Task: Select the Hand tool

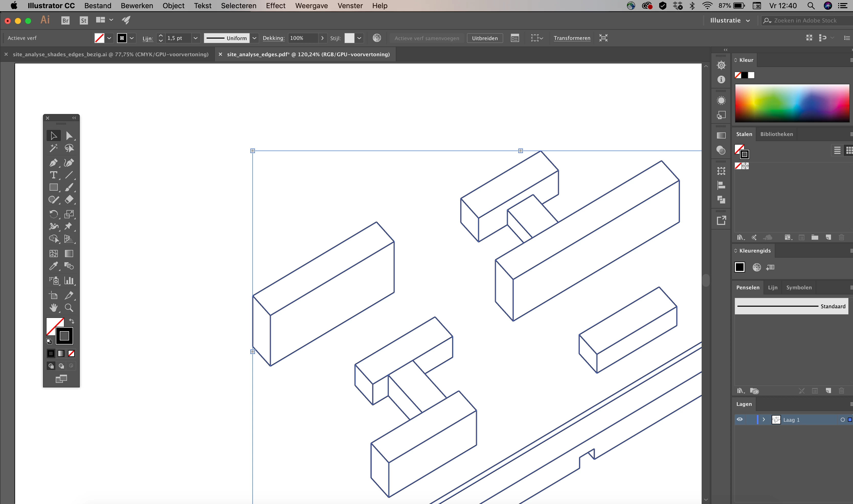Action: (x=53, y=308)
